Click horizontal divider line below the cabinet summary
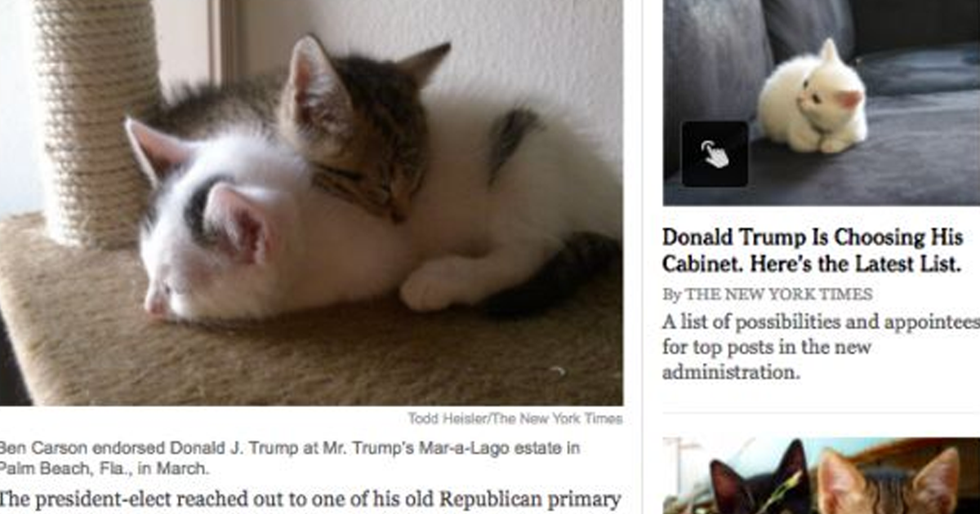 pos(822,413)
